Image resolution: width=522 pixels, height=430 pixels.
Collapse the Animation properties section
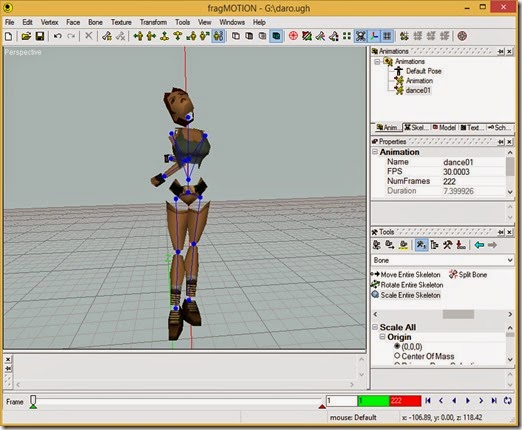coord(375,152)
